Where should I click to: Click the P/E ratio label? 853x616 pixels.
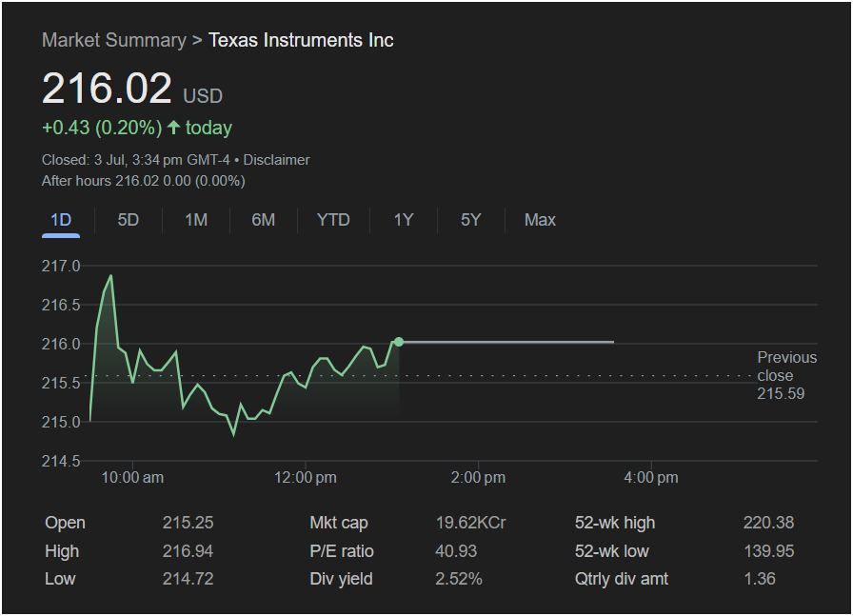click(342, 551)
